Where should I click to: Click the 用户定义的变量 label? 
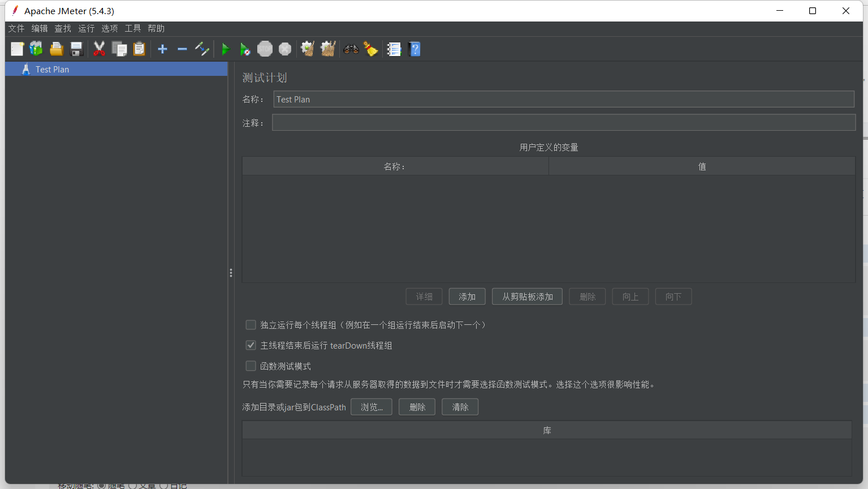549,147
